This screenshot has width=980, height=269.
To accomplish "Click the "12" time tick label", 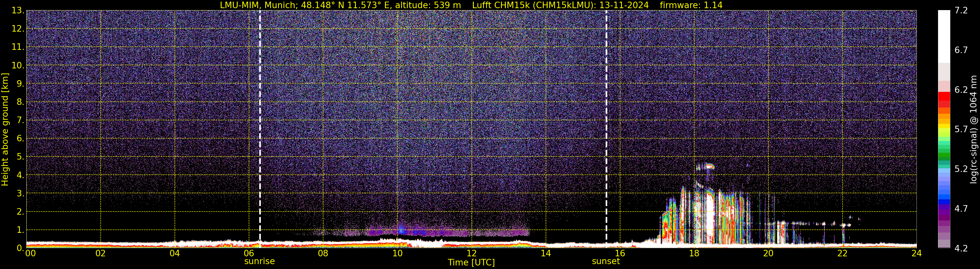I will click(471, 254).
